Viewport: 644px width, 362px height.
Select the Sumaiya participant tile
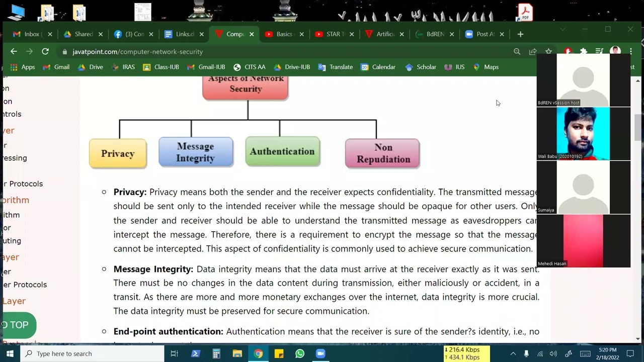pyautogui.click(x=583, y=188)
